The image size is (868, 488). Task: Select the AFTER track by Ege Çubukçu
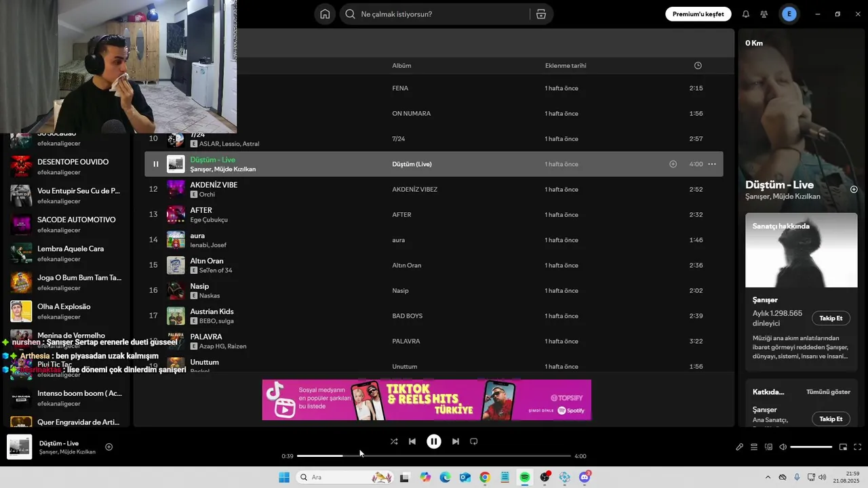coord(434,215)
